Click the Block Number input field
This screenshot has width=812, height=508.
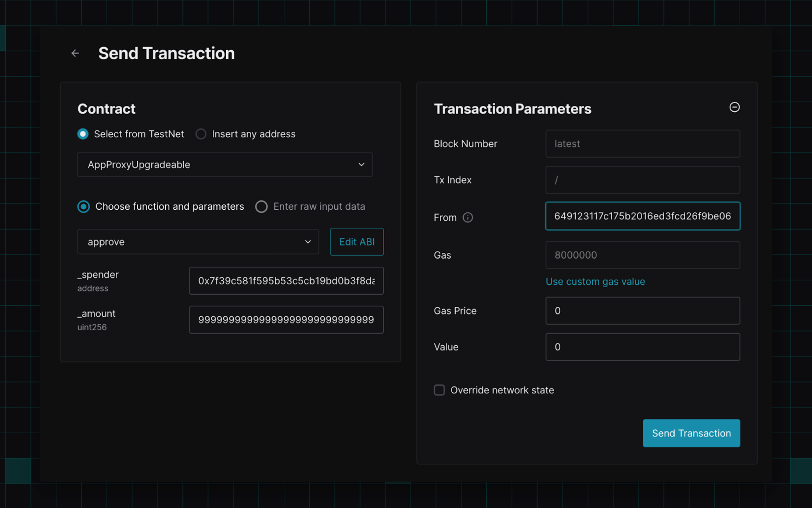pyautogui.click(x=642, y=144)
